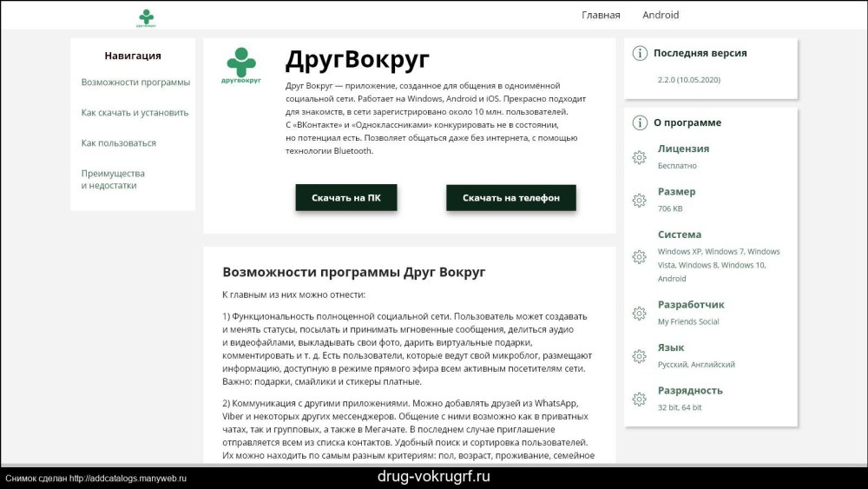
Task: Click the My Friends Social developer value
Action: point(688,321)
